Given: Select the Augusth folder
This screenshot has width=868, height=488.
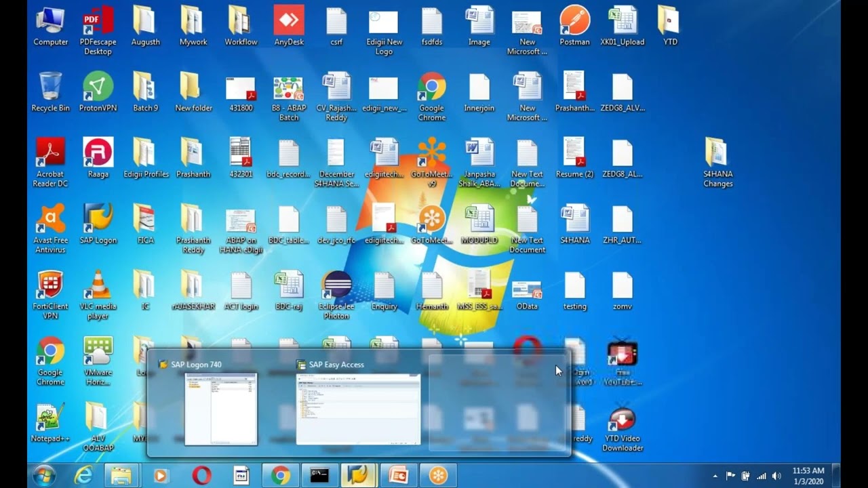Looking at the screenshot, I should tap(146, 27).
